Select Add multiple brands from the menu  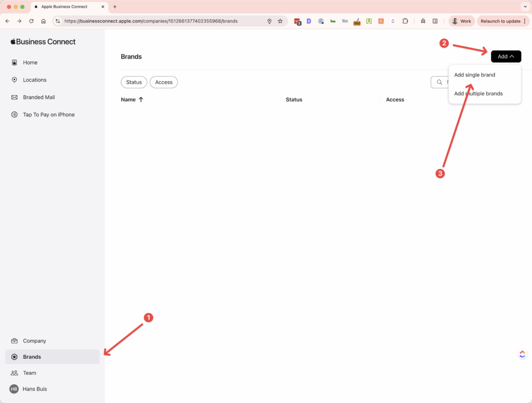478,94
